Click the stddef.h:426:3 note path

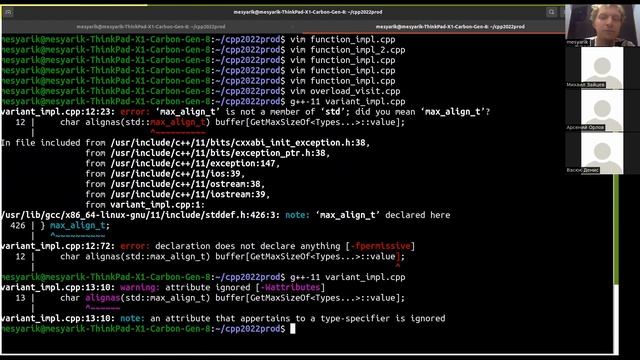point(140,215)
